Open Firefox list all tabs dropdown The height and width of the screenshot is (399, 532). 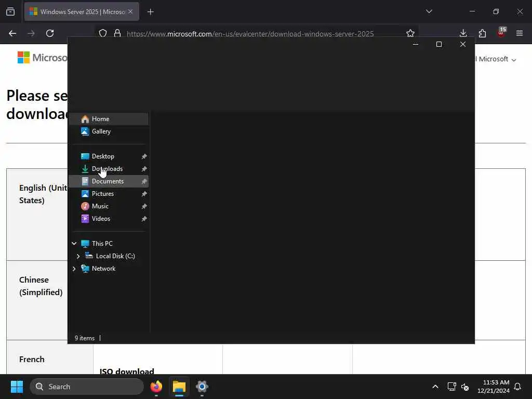coord(429,11)
